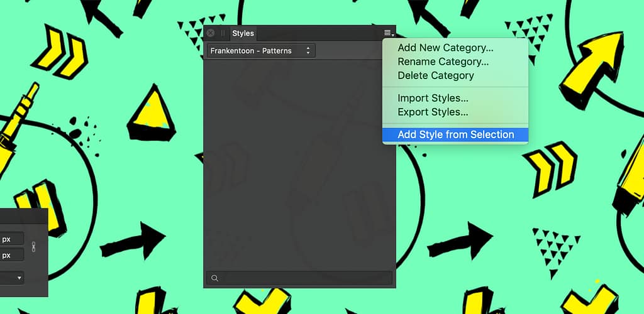Click the magnifier icon in the search bar
Image resolution: width=644 pixels, height=314 pixels.
coord(214,278)
